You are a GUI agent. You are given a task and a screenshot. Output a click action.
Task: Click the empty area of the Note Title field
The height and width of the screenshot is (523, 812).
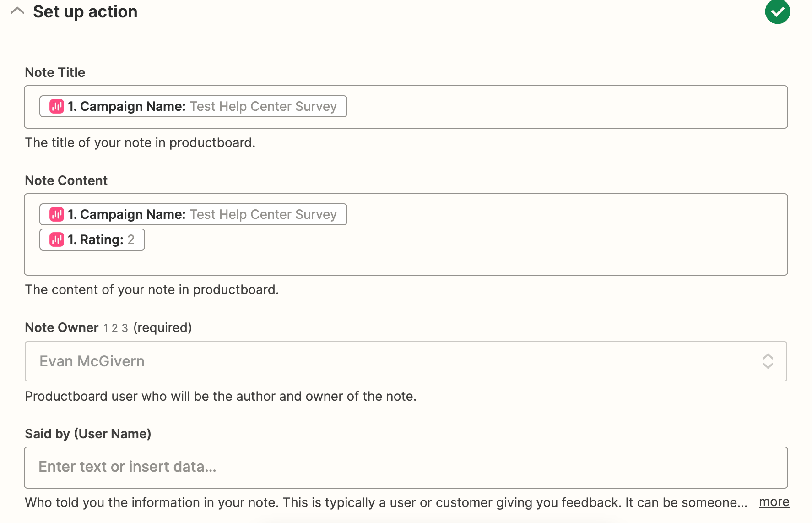(x=567, y=107)
